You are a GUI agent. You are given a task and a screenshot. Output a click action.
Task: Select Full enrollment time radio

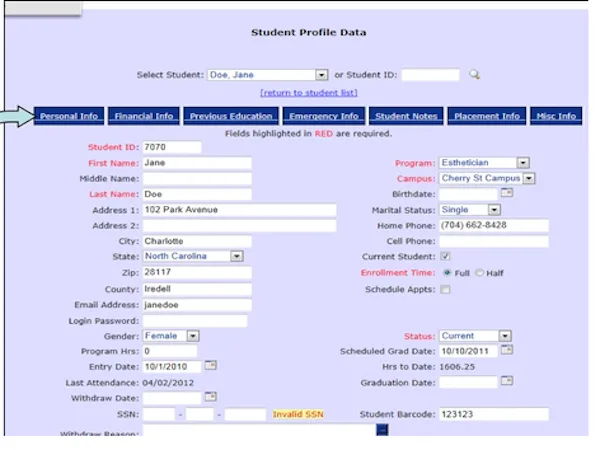(x=447, y=273)
